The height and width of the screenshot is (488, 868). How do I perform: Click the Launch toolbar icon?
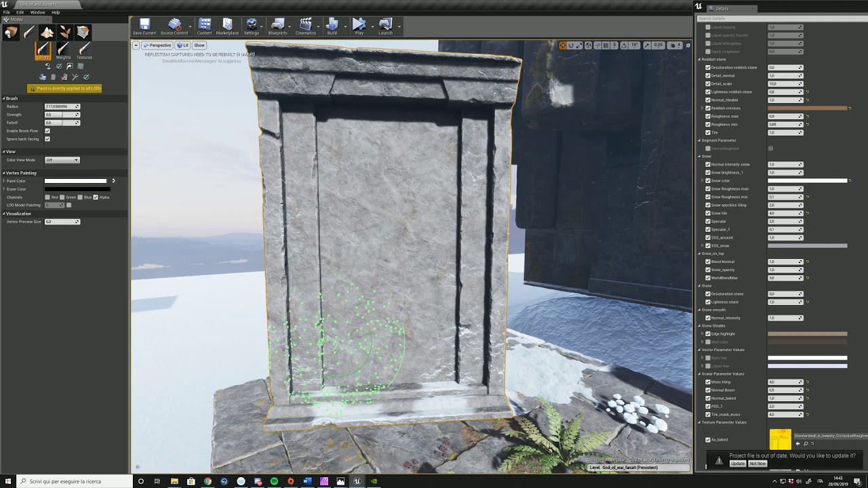click(x=385, y=27)
